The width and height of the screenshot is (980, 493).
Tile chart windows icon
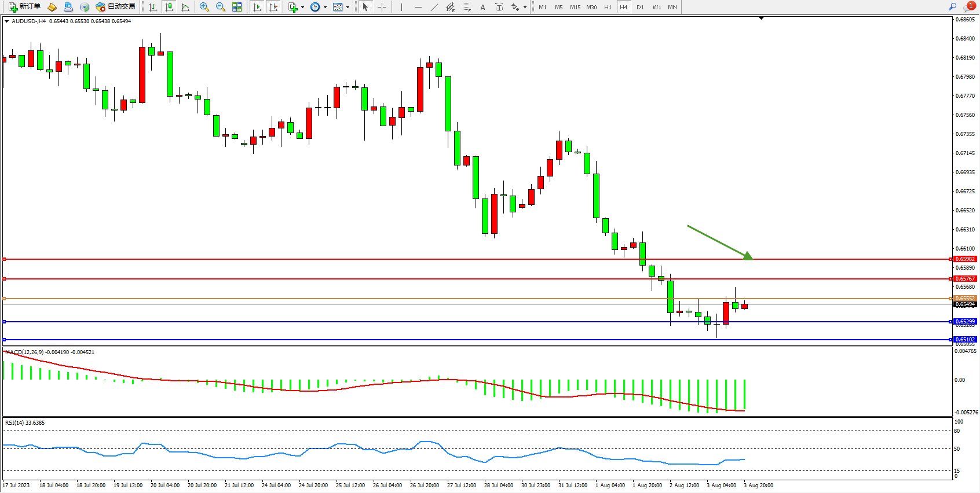click(237, 7)
